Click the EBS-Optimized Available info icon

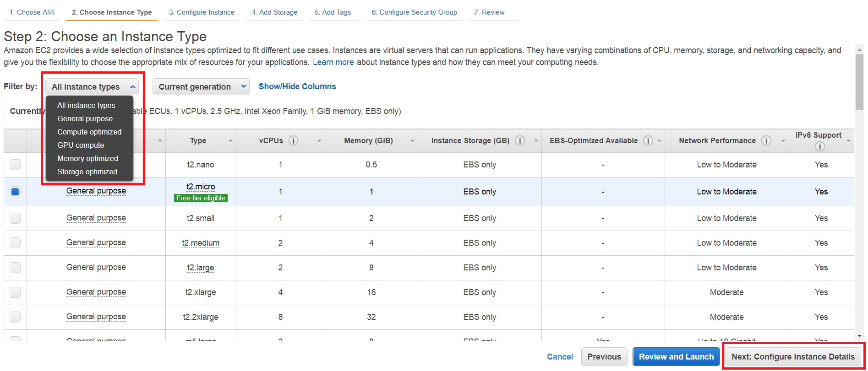(648, 141)
